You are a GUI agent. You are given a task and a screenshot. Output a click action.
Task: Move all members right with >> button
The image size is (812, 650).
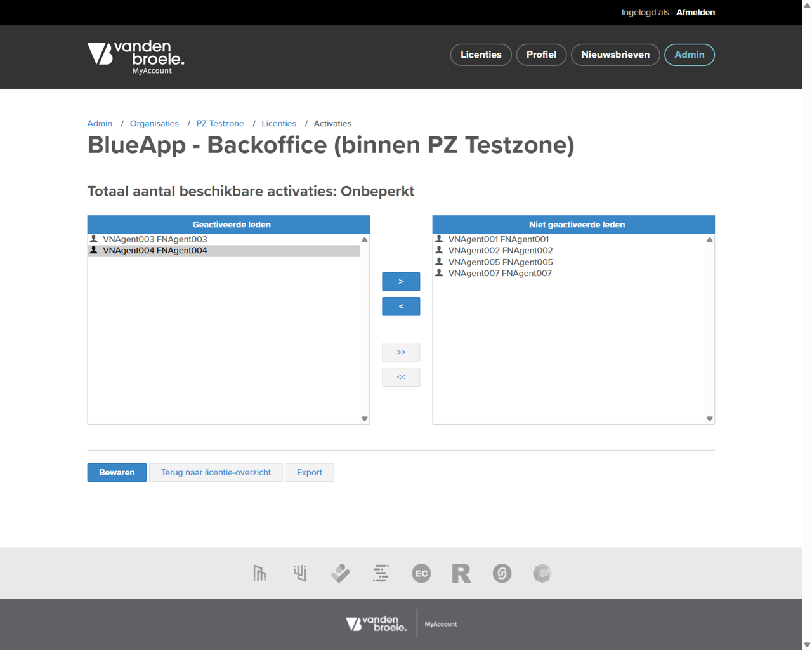pyautogui.click(x=401, y=352)
